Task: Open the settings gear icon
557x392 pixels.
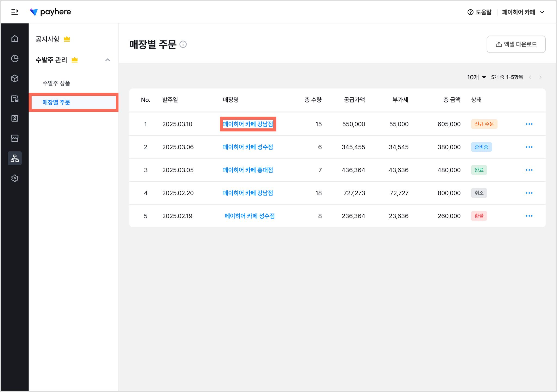Action: (15, 178)
